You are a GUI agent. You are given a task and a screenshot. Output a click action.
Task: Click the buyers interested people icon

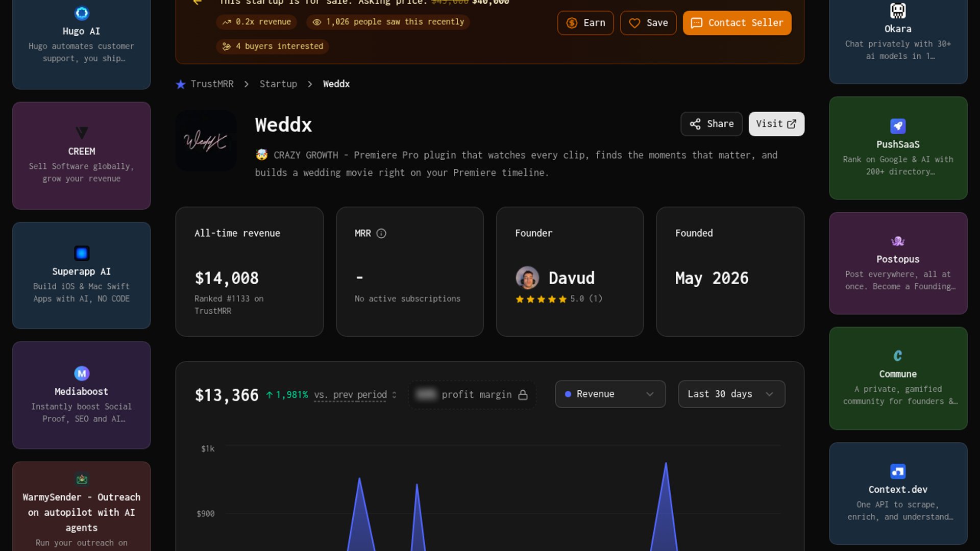tap(227, 46)
